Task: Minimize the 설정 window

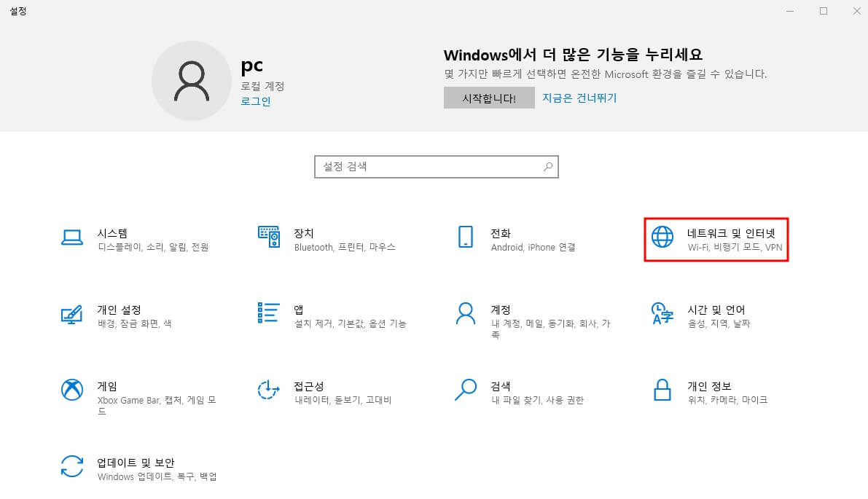Action: (x=790, y=11)
